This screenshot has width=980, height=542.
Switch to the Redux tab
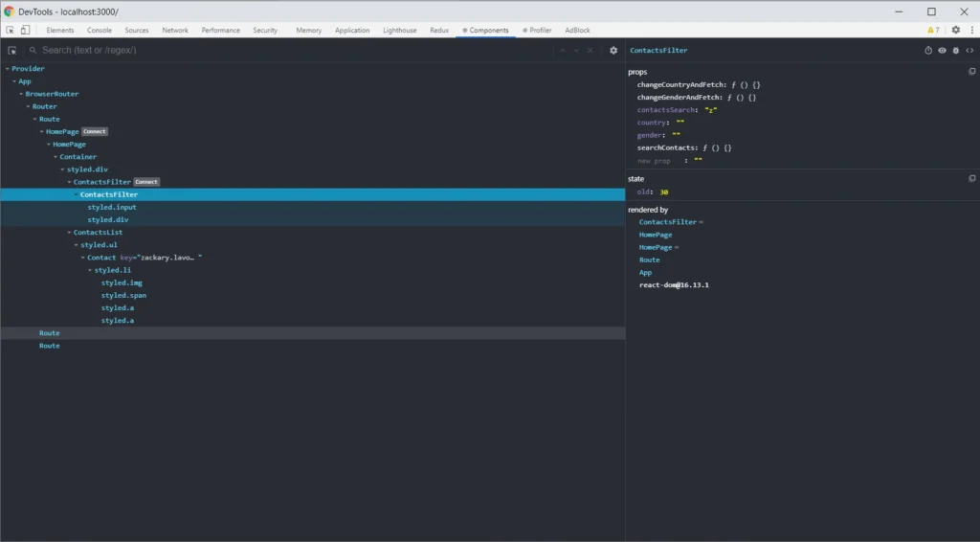[439, 30]
